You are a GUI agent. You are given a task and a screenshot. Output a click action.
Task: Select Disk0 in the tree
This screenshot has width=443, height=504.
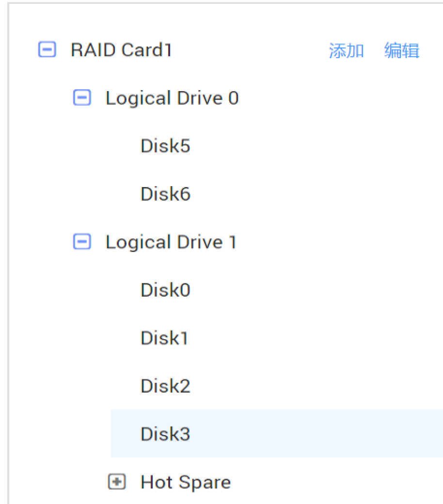(x=165, y=290)
